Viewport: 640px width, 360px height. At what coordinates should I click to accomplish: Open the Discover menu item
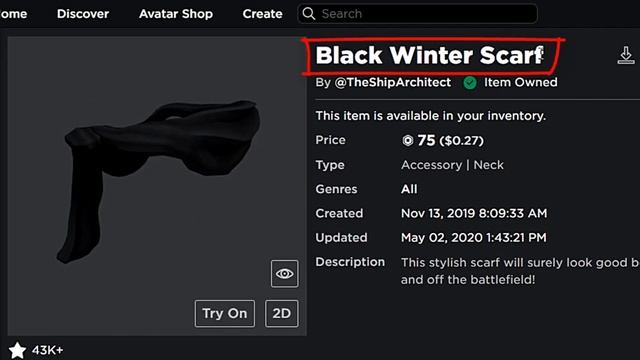83,14
